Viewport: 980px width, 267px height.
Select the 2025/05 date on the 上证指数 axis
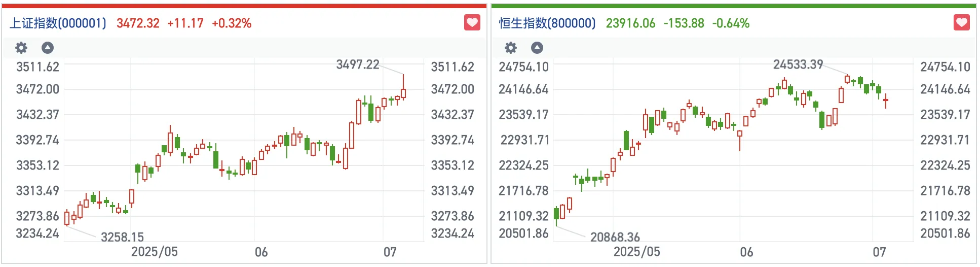click(155, 252)
